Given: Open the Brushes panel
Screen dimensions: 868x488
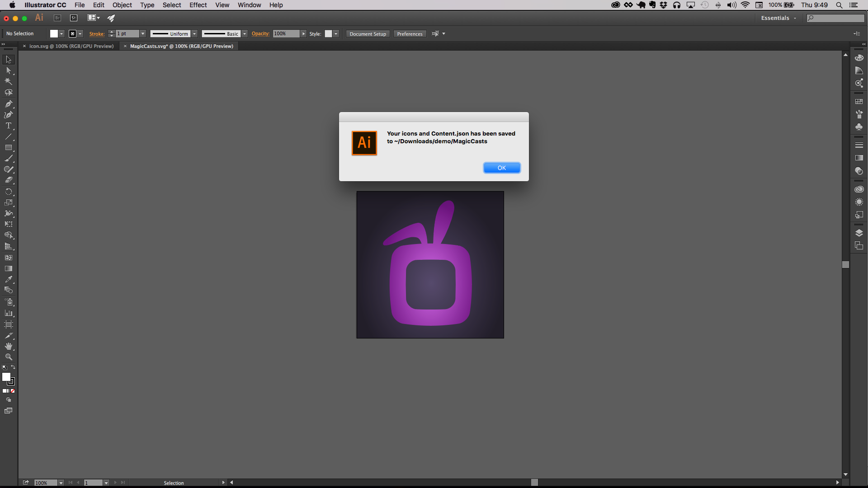Looking at the screenshot, I should 859,114.
